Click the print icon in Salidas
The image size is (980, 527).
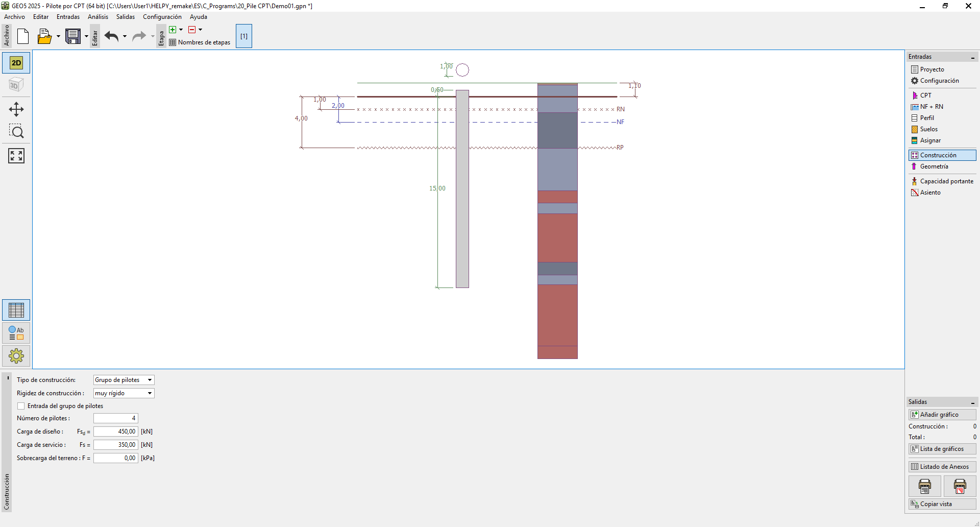click(924, 486)
